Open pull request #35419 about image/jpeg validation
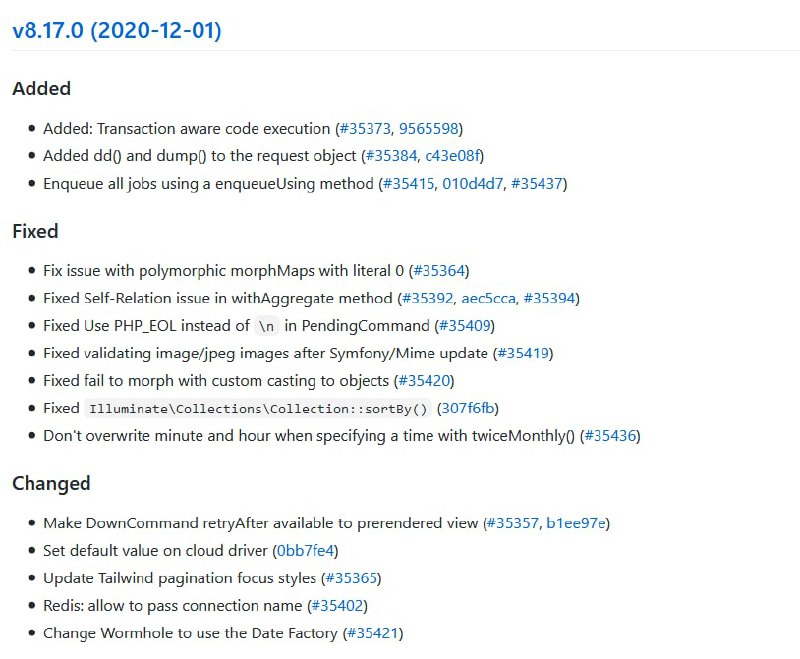This screenshot has height=659, width=800. [x=523, y=353]
